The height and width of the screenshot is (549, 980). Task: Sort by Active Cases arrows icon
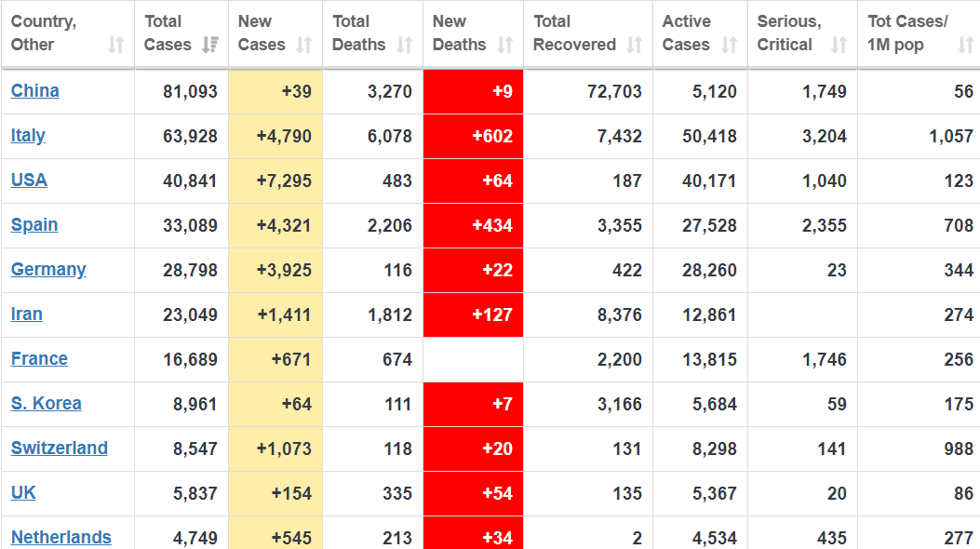729,45
